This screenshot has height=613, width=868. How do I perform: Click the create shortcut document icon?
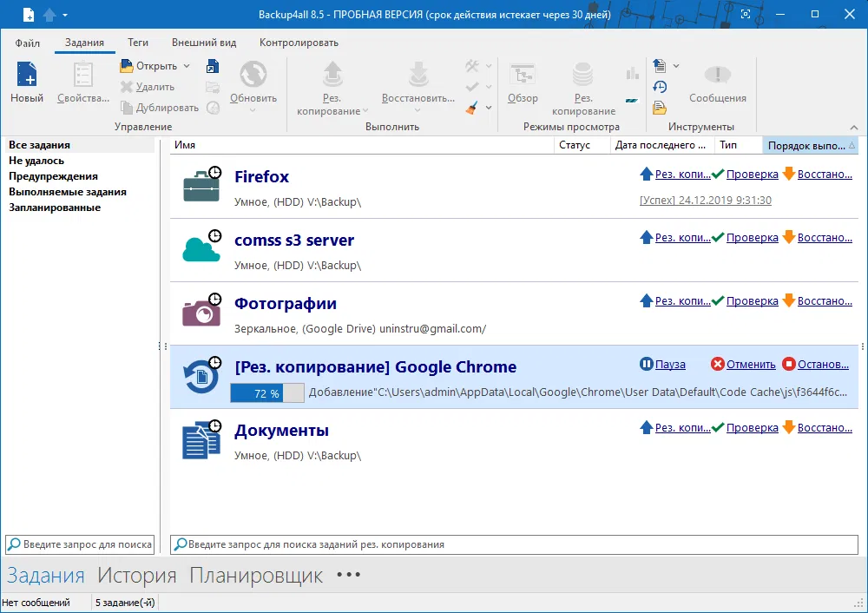pyautogui.click(x=213, y=66)
